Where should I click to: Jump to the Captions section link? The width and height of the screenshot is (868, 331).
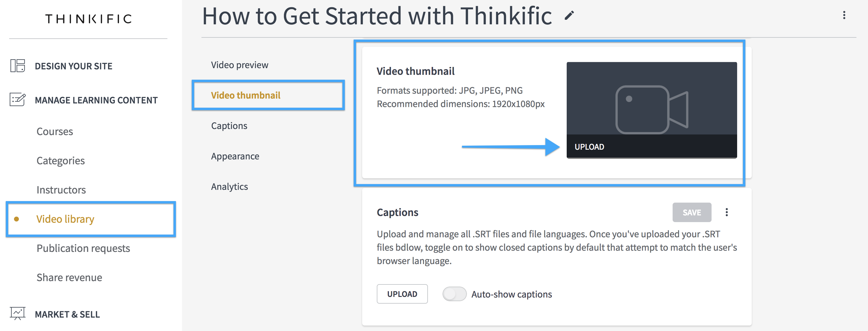pos(229,126)
